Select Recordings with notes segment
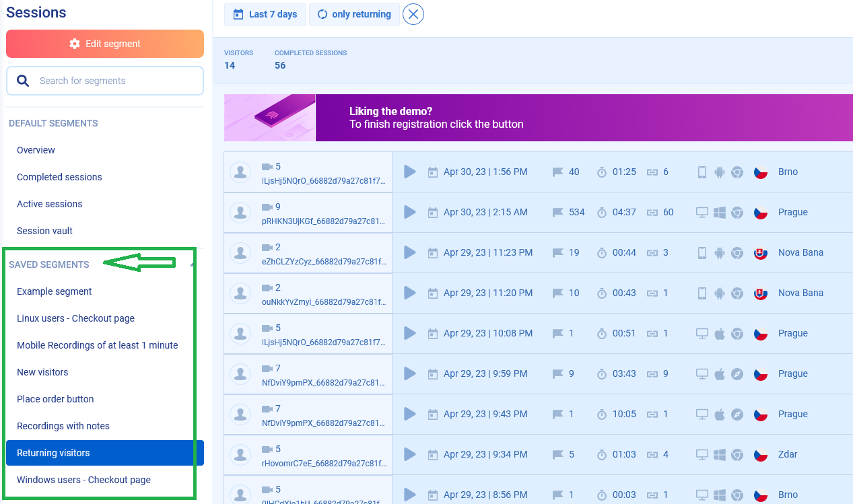Viewport: 853px width, 504px height. (x=63, y=426)
